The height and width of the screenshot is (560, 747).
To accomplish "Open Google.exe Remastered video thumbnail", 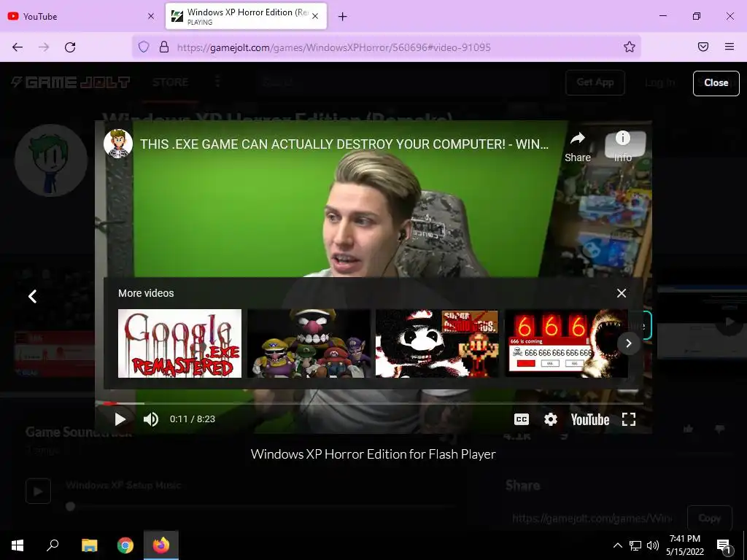I will point(179,343).
